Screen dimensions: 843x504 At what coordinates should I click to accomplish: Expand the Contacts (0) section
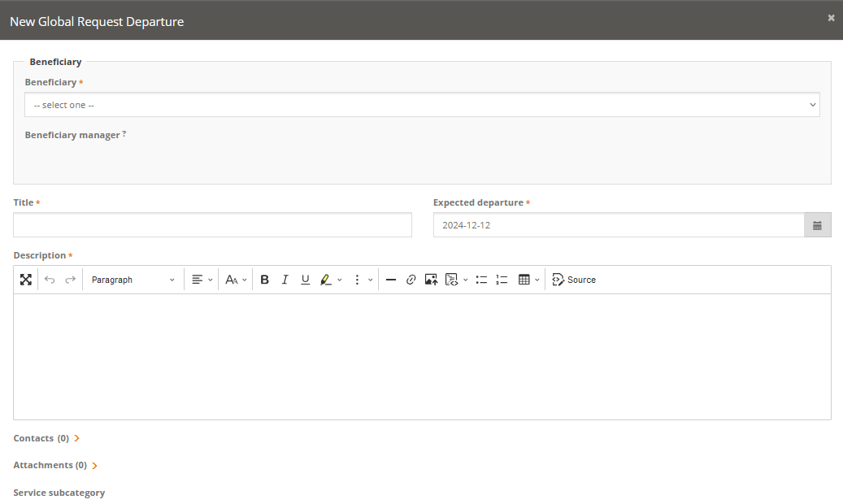click(47, 438)
